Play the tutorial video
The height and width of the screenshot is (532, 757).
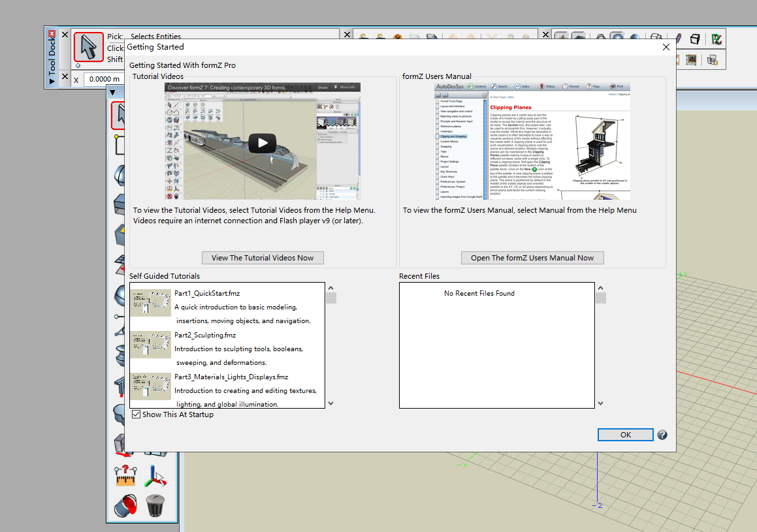tap(262, 143)
